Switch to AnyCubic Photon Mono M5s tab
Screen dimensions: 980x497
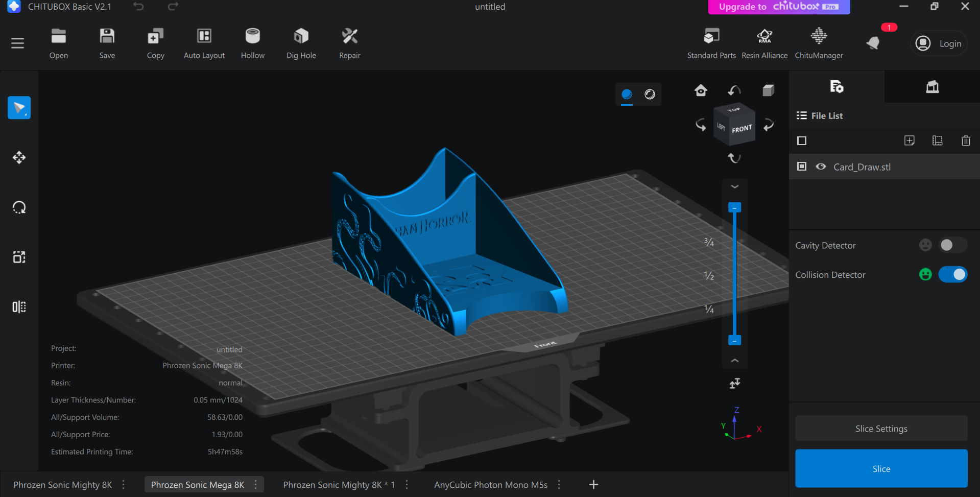(491, 485)
